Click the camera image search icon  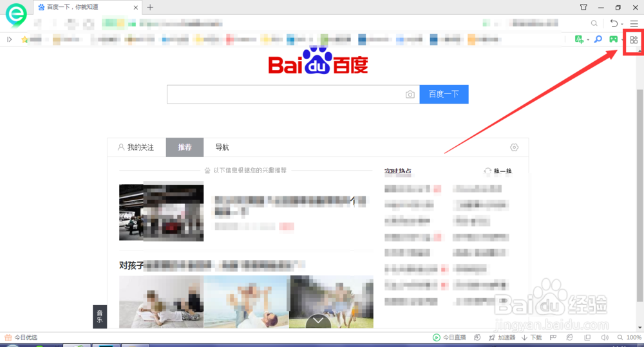pos(410,95)
